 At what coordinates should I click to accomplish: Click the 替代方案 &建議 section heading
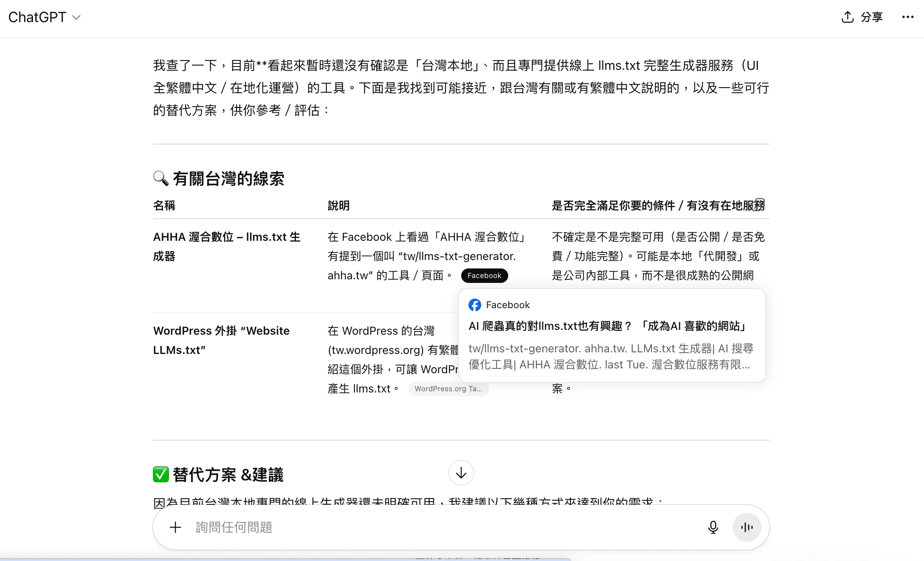228,475
